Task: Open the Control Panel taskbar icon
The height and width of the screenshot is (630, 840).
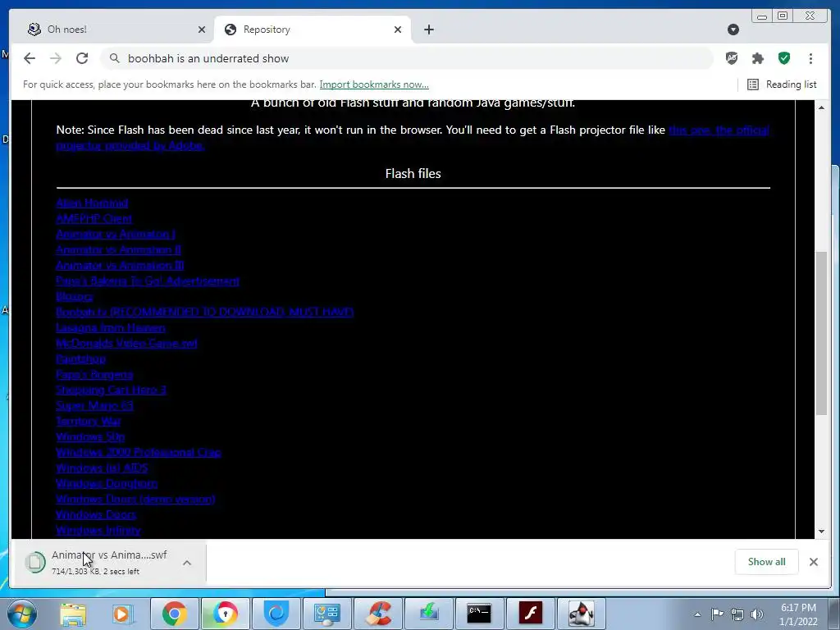Action: click(x=326, y=614)
